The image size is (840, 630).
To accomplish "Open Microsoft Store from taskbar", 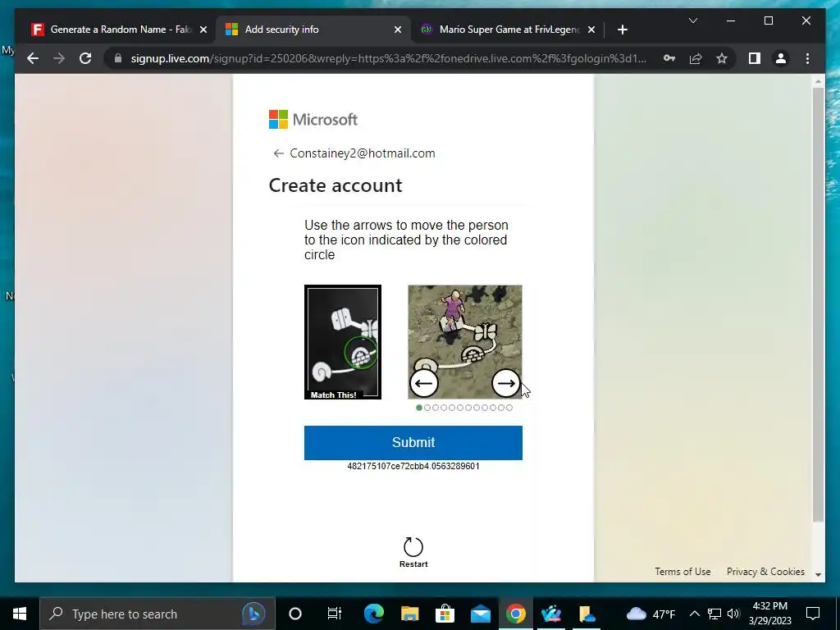I will (x=445, y=614).
